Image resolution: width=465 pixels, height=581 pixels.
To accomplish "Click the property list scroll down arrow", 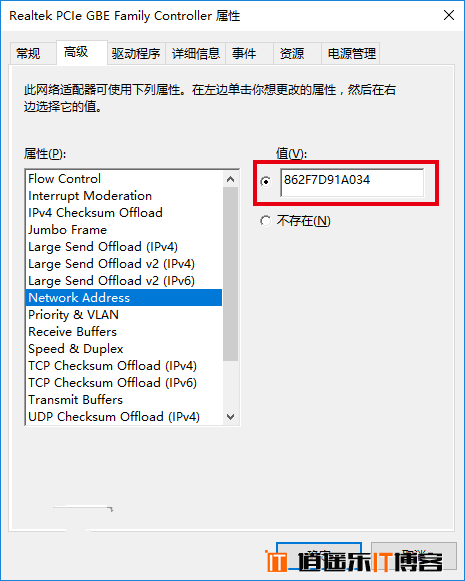I will pos(230,417).
